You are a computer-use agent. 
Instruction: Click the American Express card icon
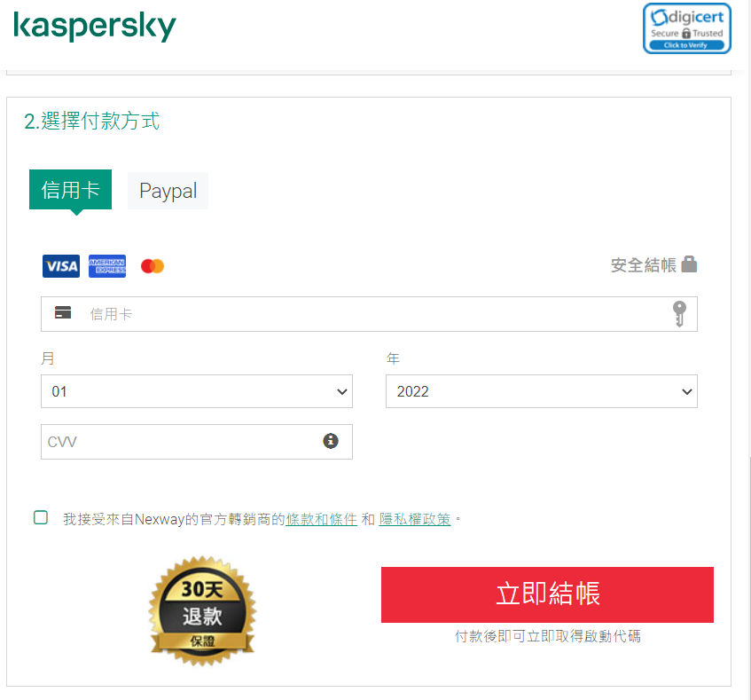(x=107, y=266)
